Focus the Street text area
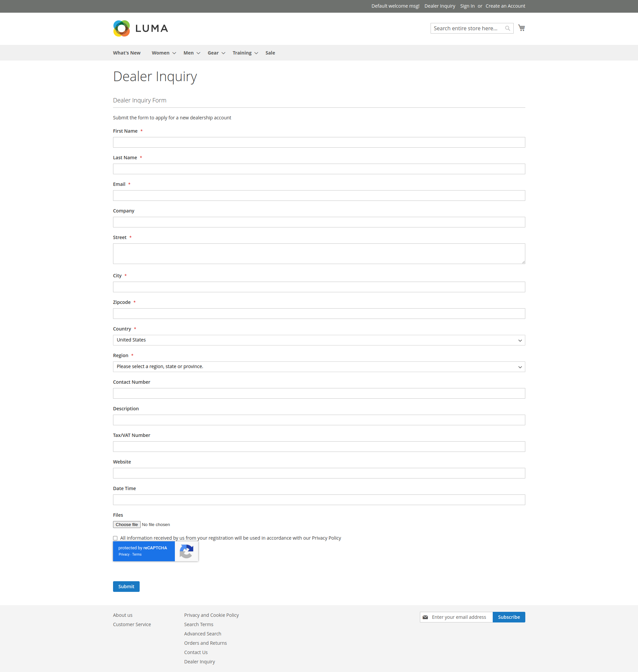This screenshot has width=638, height=672. click(319, 253)
